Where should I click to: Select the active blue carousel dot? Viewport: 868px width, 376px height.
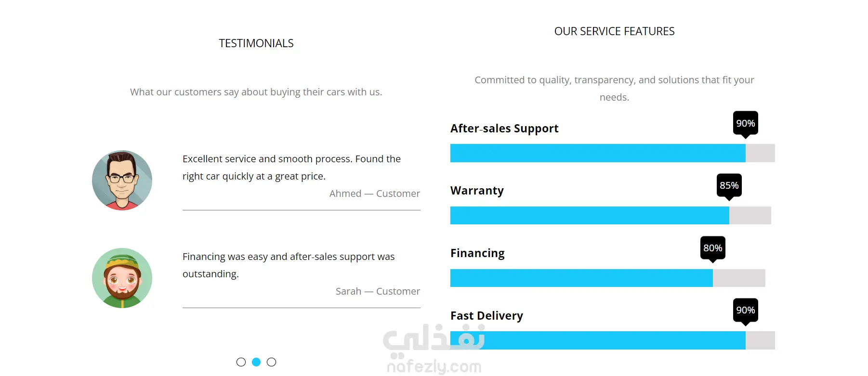click(256, 362)
